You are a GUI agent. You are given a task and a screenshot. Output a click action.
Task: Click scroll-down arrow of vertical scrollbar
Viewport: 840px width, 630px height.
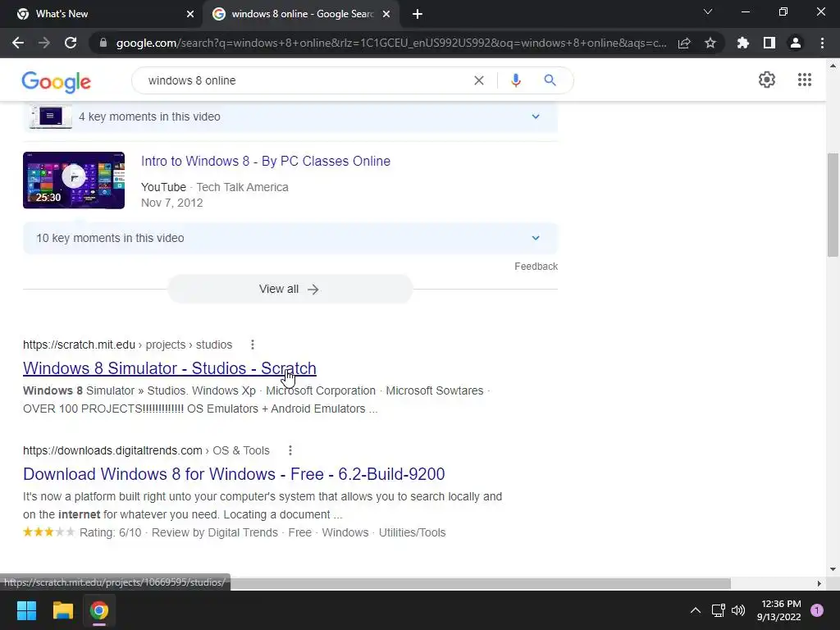pos(833,569)
